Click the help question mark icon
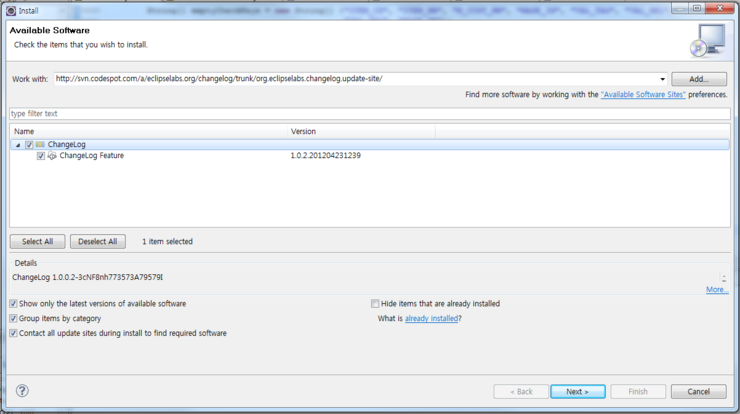The height and width of the screenshot is (414, 740). click(x=22, y=391)
